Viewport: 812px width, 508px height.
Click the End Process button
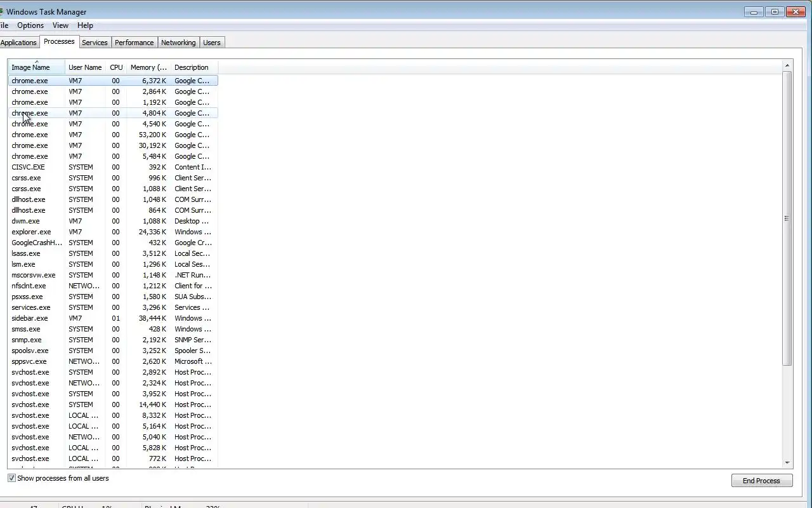click(x=761, y=481)
